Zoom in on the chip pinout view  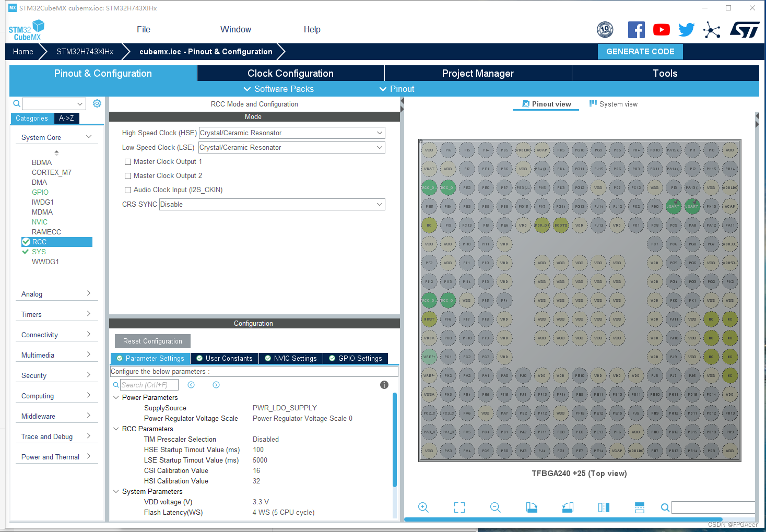coord(423,507)
